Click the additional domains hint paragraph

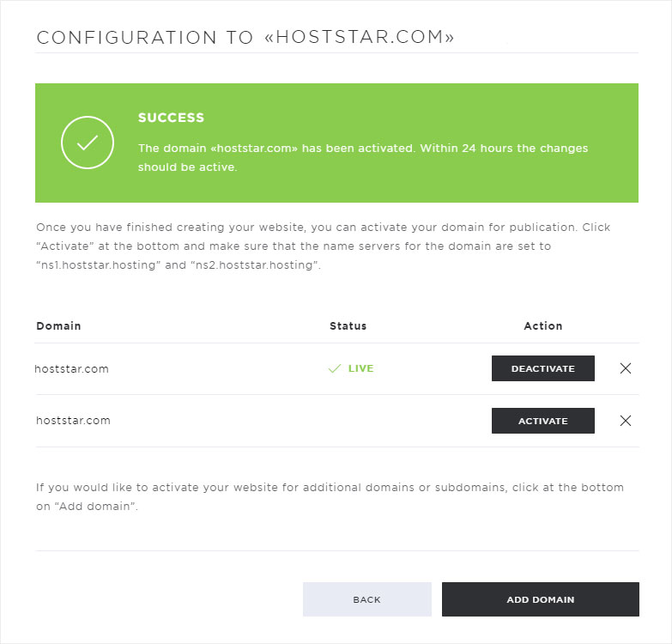click(x=330, y=496)
